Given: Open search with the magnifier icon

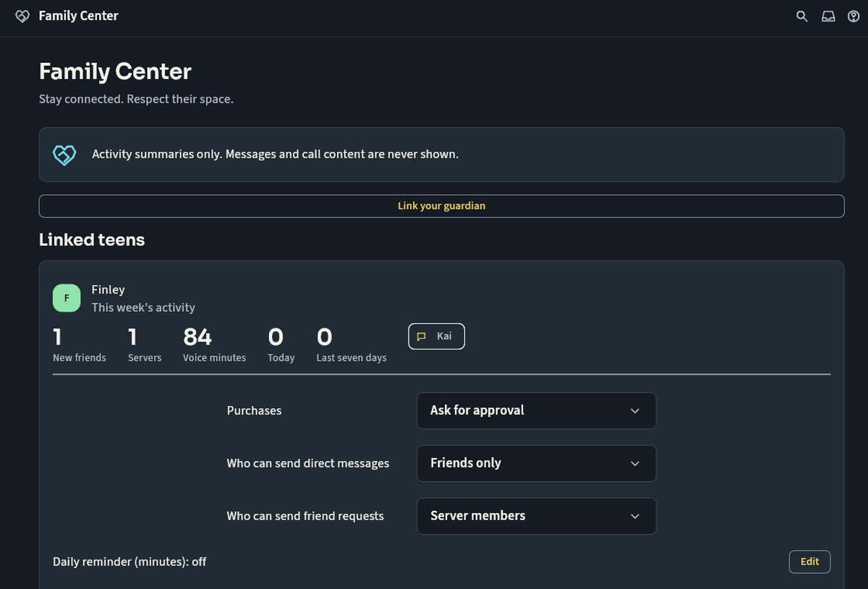Looking at the screenshot, I should (801, 16).
